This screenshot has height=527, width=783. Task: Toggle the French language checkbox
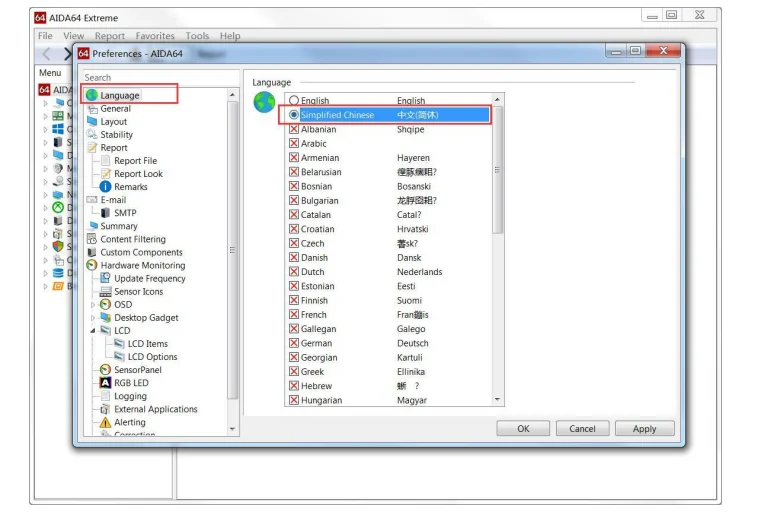[x=294, y=314]
